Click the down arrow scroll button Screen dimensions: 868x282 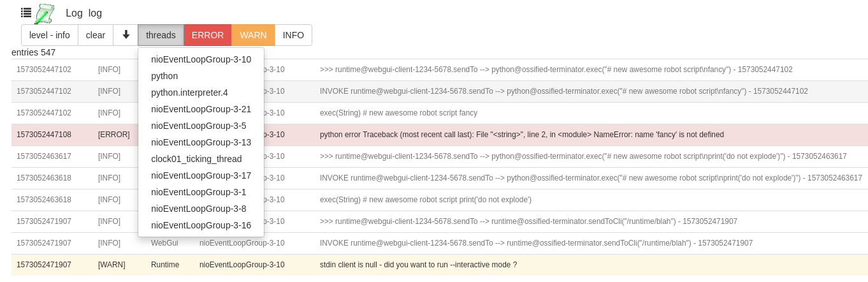[x=126, y=35]
